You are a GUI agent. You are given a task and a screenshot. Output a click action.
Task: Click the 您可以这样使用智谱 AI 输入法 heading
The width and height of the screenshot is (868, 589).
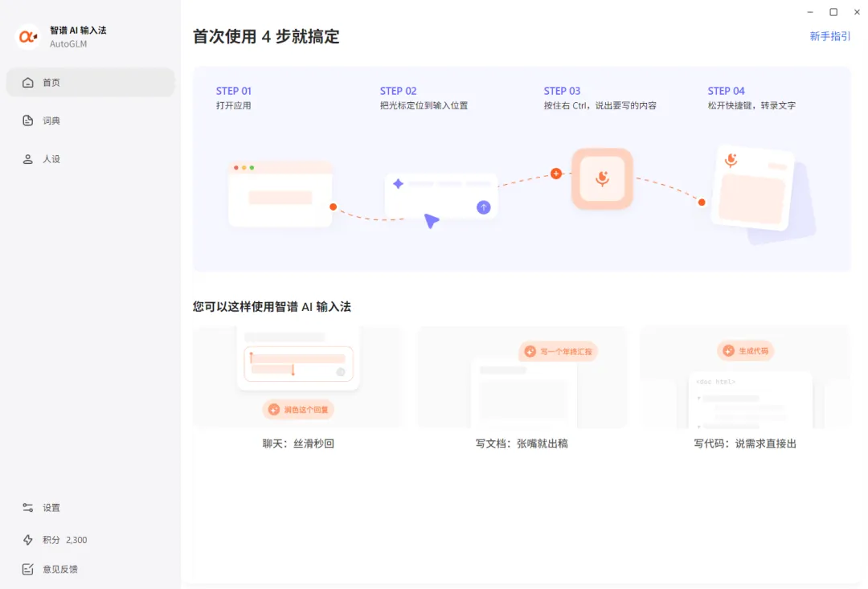pos(272,307)
